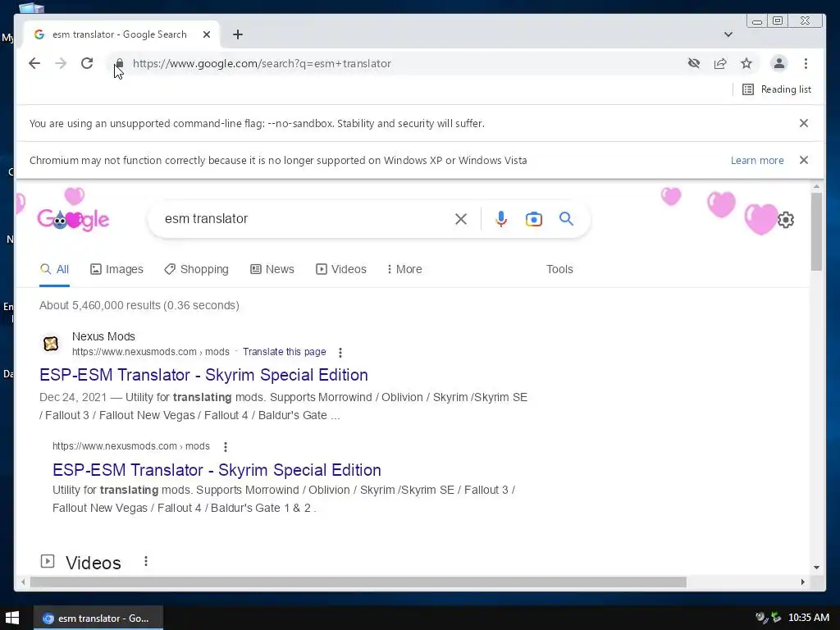Submit search with the magnifier icon
Viewport: 840px width, 630px height.
click(x=566, y=218)
